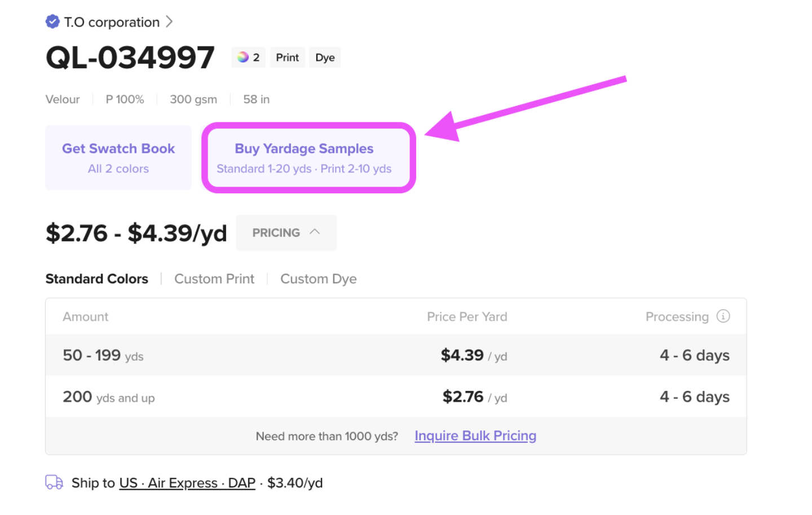Switch to Custom Print tab
Image resolution: width=812 pixels, height=515 pixels.
click(214, 279)
